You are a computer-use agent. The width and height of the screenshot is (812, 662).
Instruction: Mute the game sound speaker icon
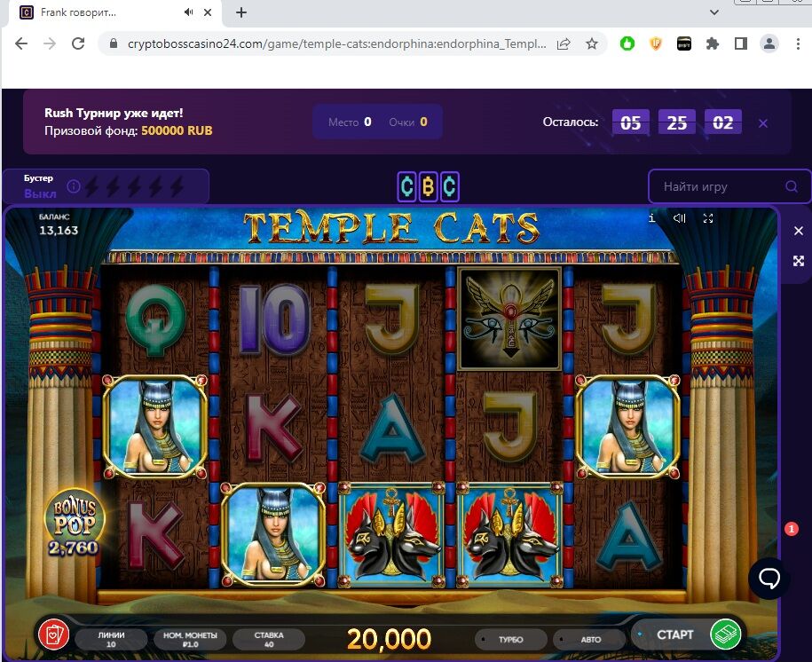click(x=680, y=218)
